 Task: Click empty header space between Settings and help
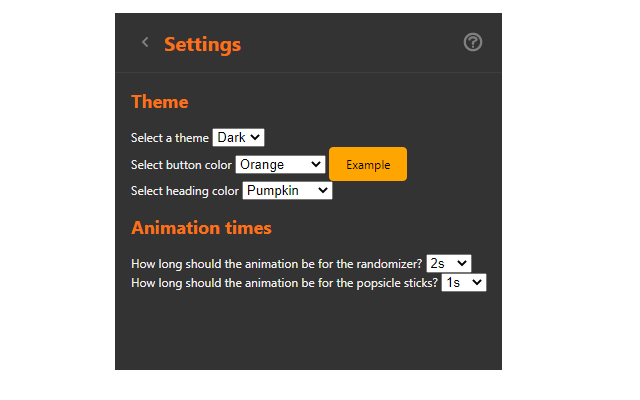pos(350,43)
